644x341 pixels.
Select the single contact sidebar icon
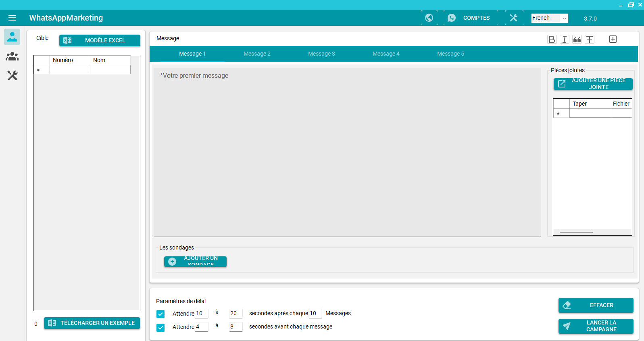coord(12,37)
